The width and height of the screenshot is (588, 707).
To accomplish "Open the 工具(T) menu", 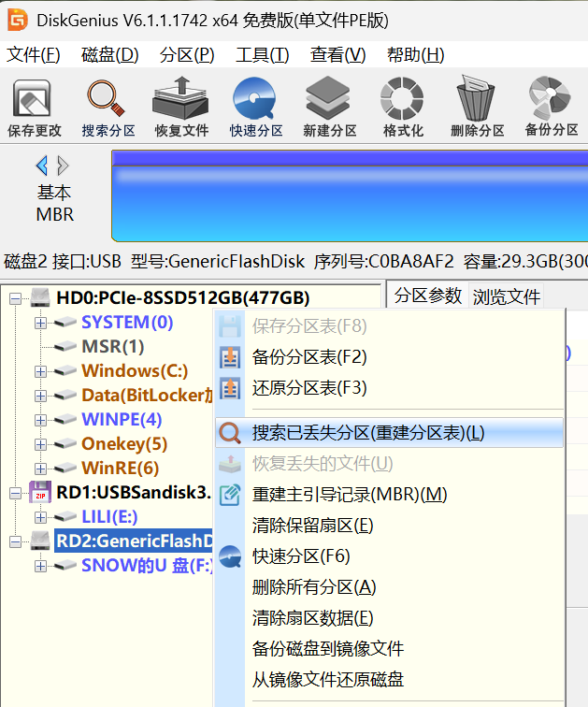I will pos(263,55).
